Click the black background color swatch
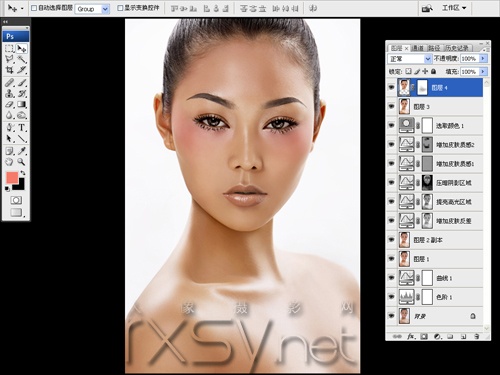 [20, 185]
